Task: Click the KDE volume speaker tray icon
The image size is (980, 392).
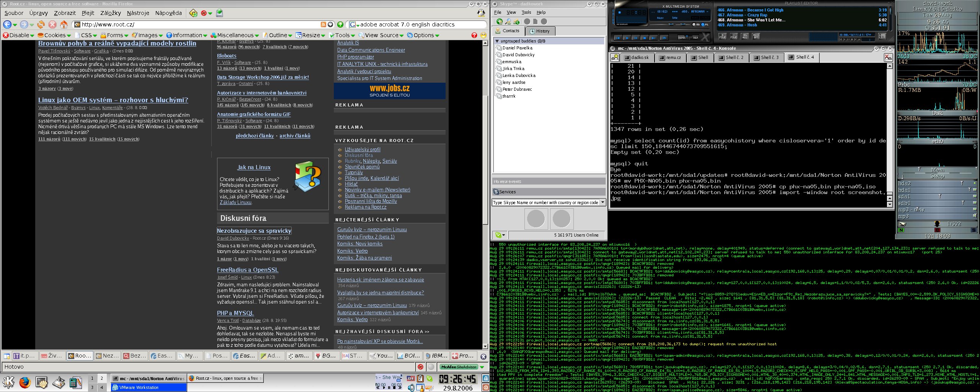Action: point(411,388)
